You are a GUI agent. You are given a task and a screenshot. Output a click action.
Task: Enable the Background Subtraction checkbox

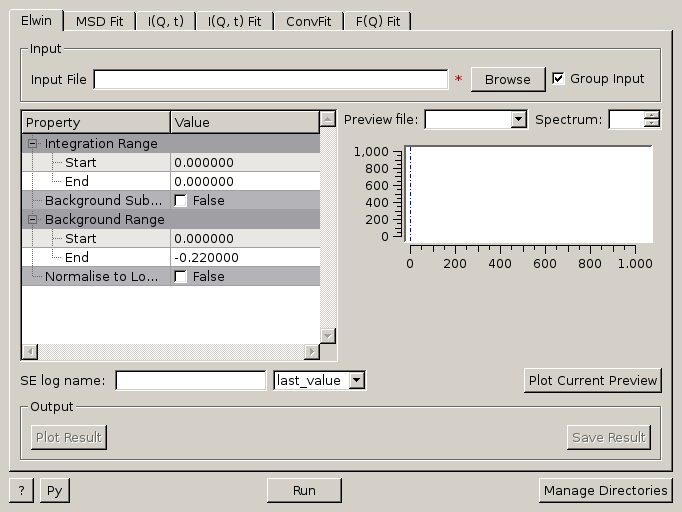181,200
